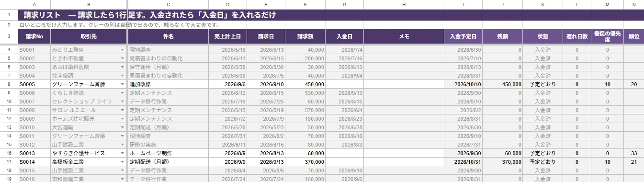Click the 予定どおり status in row S0013

pyautogui.click(x=542, y=153)
